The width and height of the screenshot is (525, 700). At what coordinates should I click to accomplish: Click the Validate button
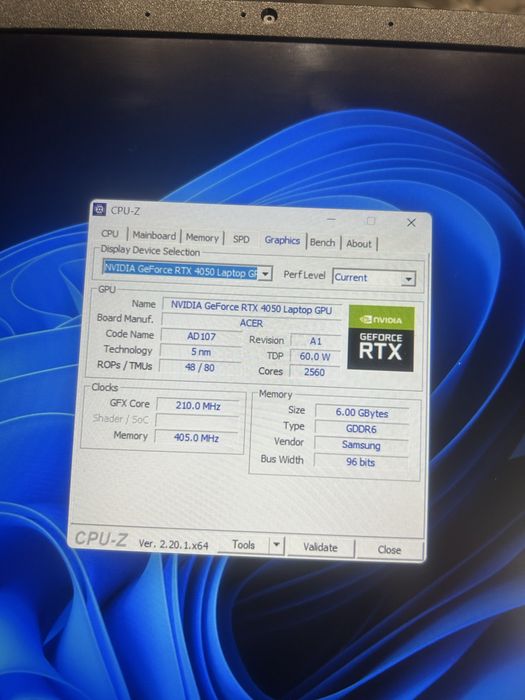click(x=321, y=547)
